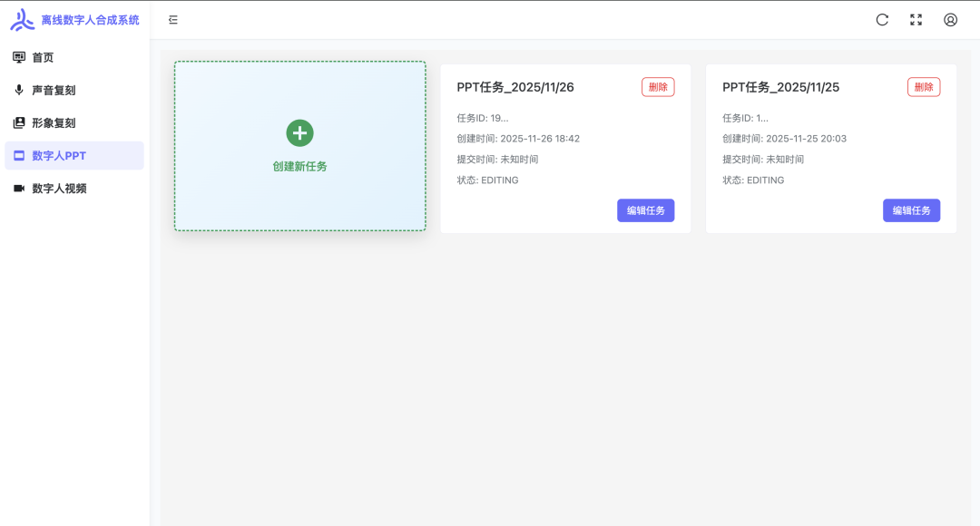This screenshot has height=526, width=980.
Task: Open the 创建新任务 creation card
Action: [299, 146]
